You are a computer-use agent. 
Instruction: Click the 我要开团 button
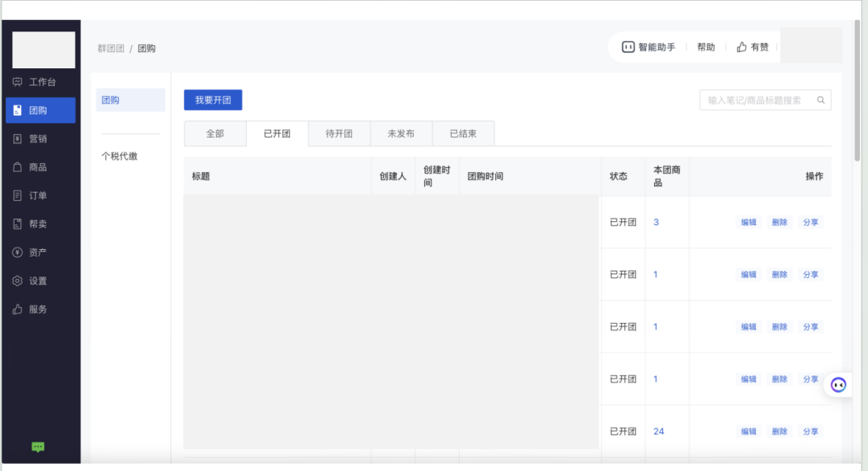pos(213,100)
